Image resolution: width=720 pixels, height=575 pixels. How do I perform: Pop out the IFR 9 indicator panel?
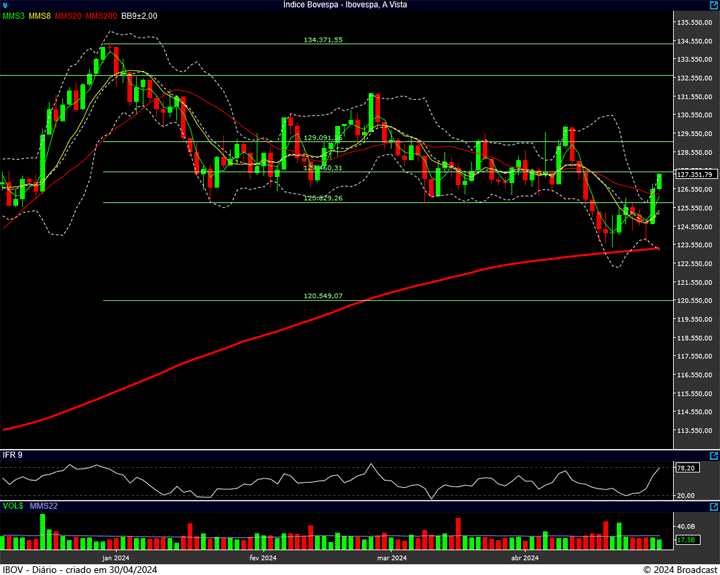(x=712, y=455)
